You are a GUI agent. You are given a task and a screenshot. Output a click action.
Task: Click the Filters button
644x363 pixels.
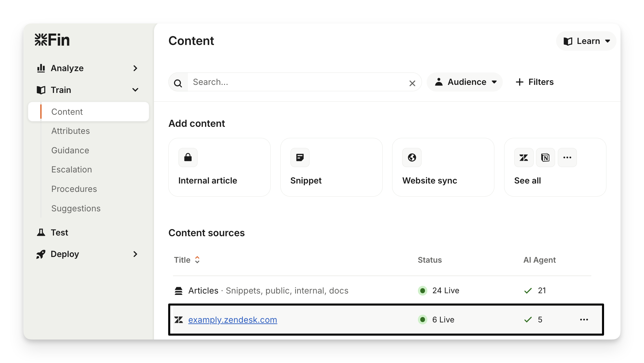[x=534, y=82]
